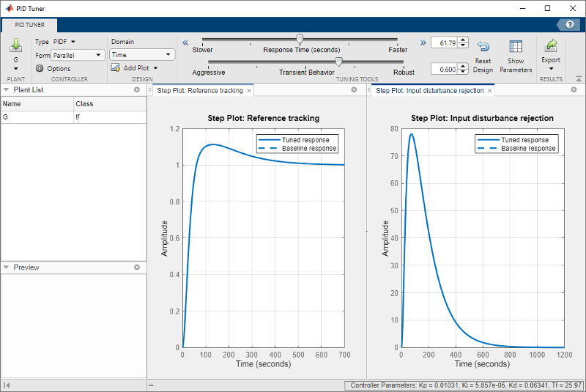Image resolution: width=586 pixels, height=392 pixels.
Task: Open the Form Parallel dropdown
Action: pos(78,55)
